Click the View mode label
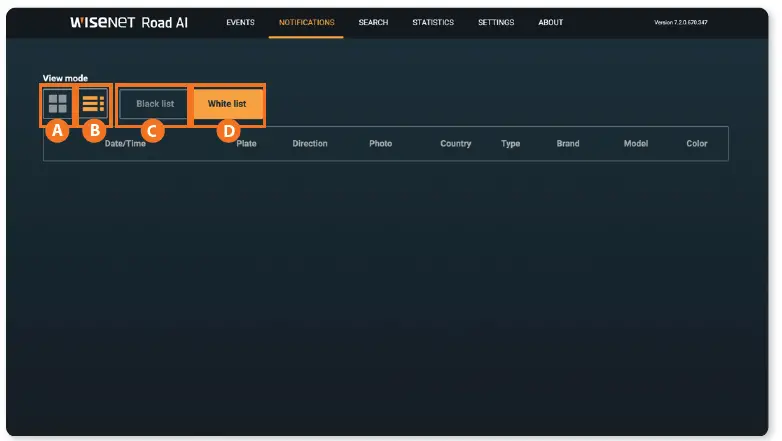 click(65, 78)
